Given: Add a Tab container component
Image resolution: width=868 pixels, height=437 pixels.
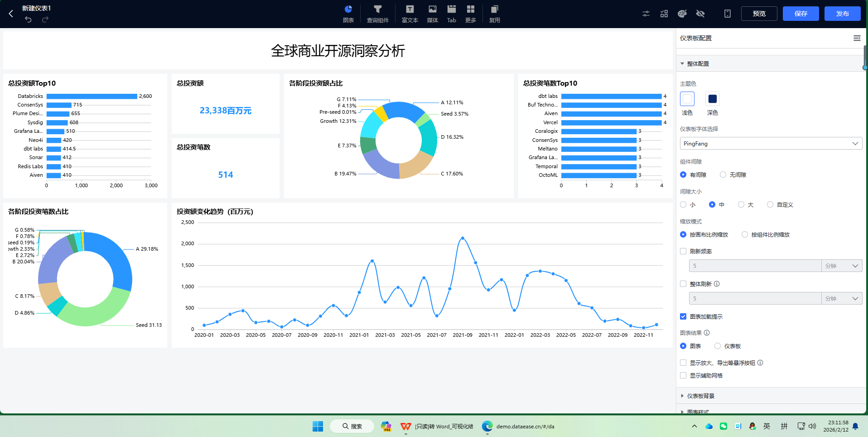Looking at the screenshot, I should click(x=452, y=14).
